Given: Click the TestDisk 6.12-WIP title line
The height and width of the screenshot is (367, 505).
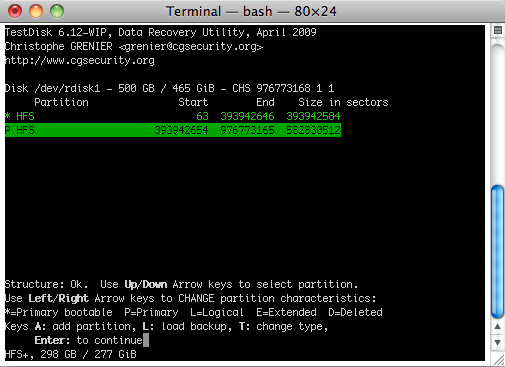Looking at the screenshot, I should 161,32.
